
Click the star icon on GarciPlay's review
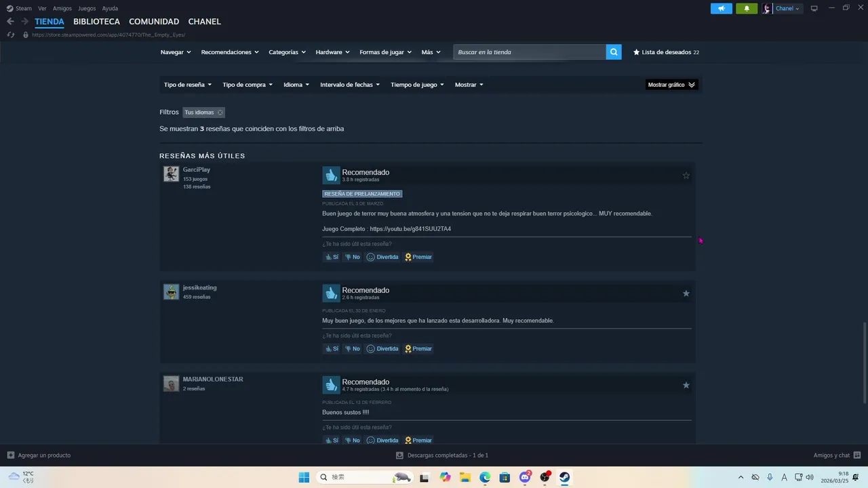pyautogui.click(x=686, y=176)
